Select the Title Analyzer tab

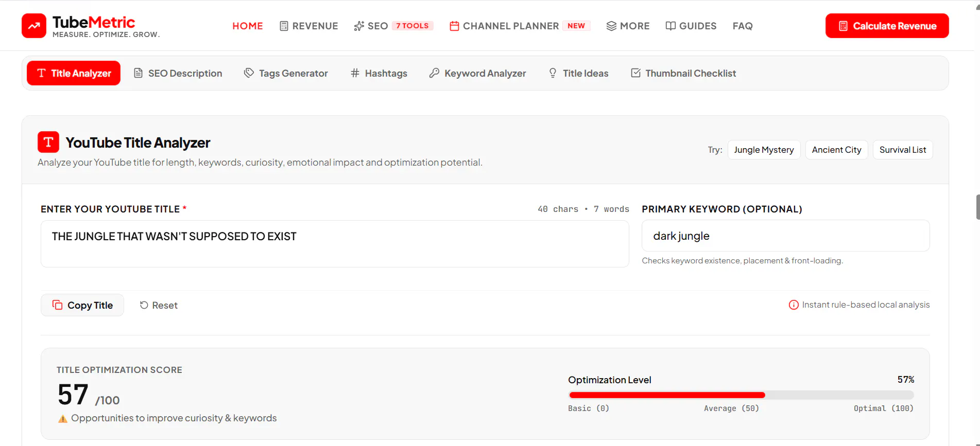[74, 73]
